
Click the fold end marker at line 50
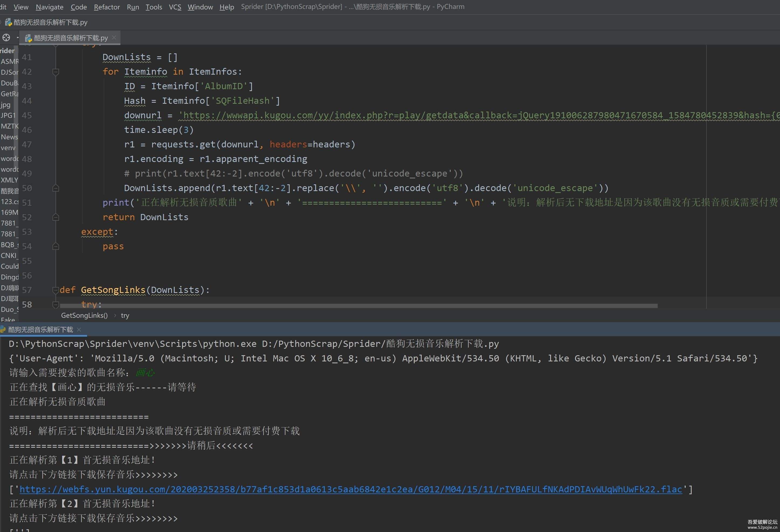pyautogui.click(x=56, y=188)
